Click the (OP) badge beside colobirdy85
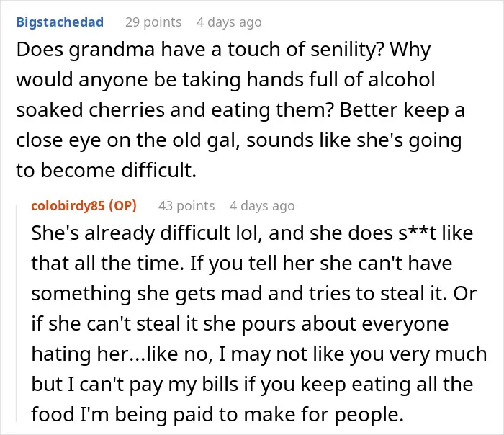This screenshot has width=504, height=435. [x=123, y=206]
